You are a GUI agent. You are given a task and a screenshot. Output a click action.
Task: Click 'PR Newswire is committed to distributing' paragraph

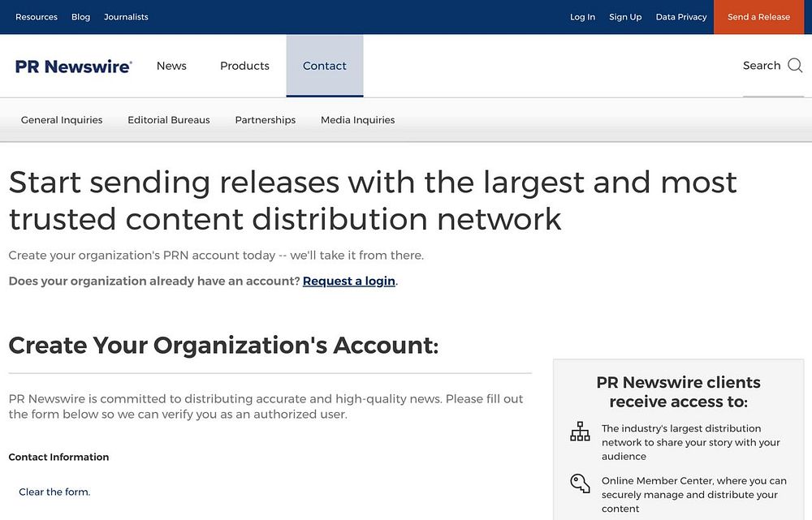(266, 406)
